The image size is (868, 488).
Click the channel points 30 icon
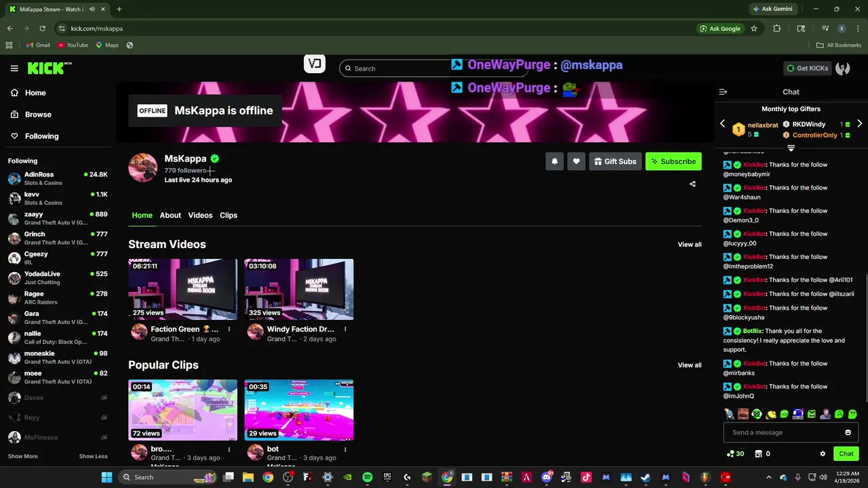tap(735, 454)
